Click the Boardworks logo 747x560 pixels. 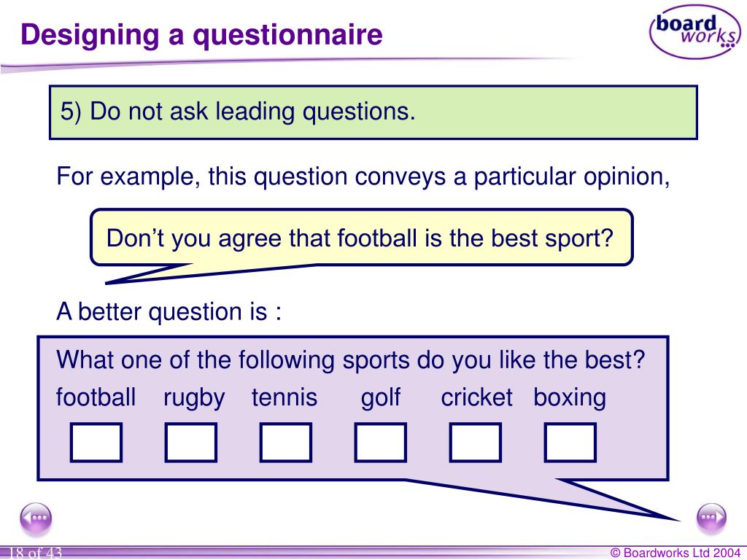pos(695,32)
